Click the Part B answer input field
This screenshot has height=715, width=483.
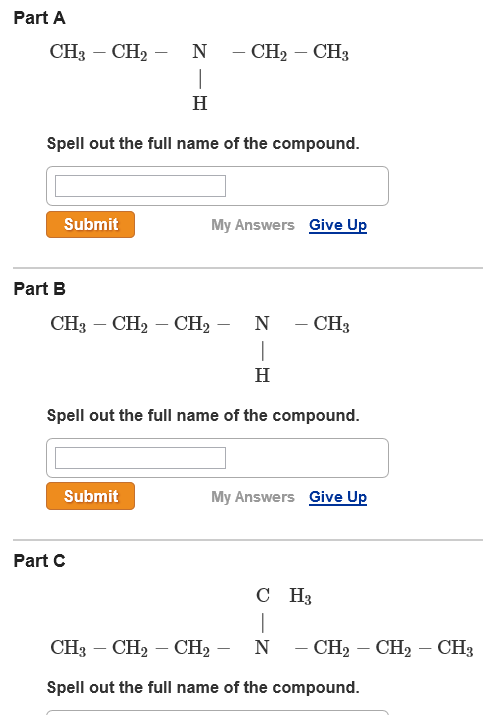coord(140,458)
